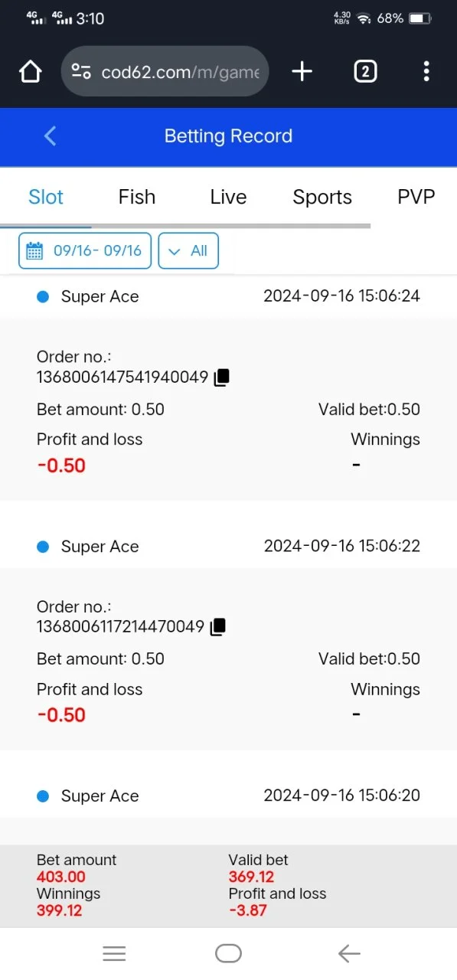Go back using the Betting Record arrow

click(x=51, y=136)
